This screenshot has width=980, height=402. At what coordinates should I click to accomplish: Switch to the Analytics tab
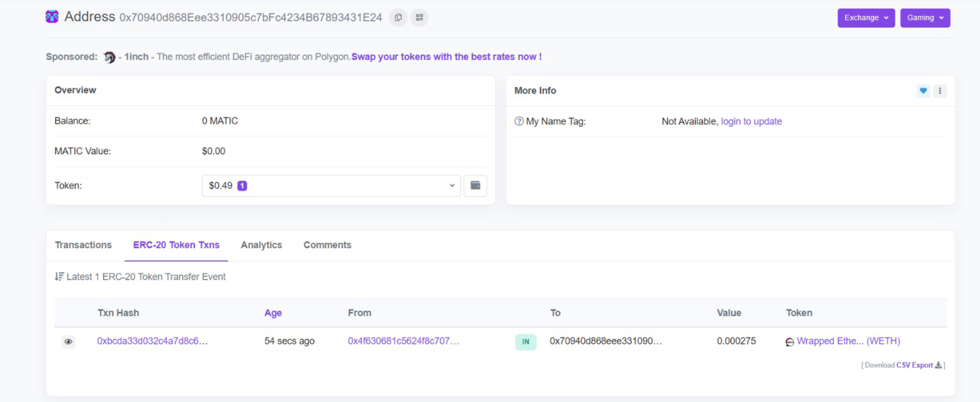(261, 245)
